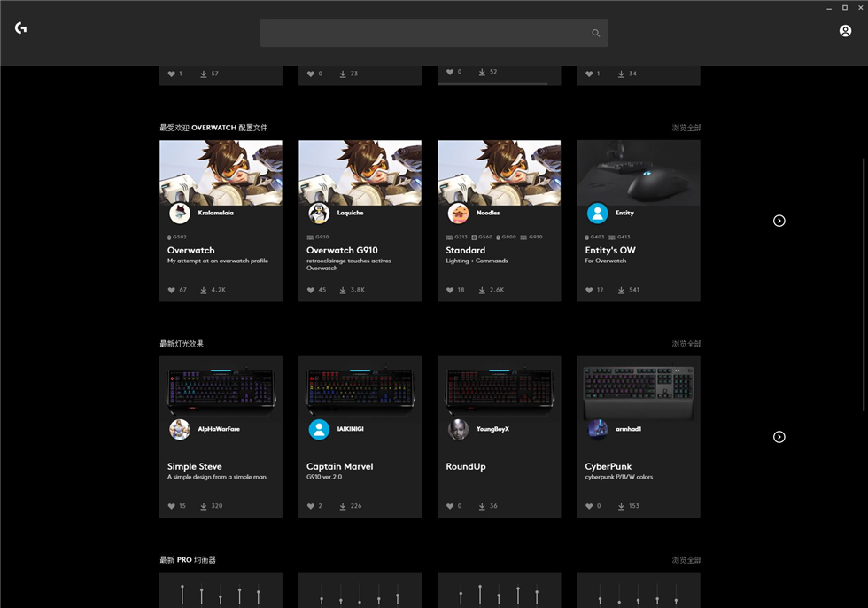Click the Logitech G logo home icon

[21, 27]
